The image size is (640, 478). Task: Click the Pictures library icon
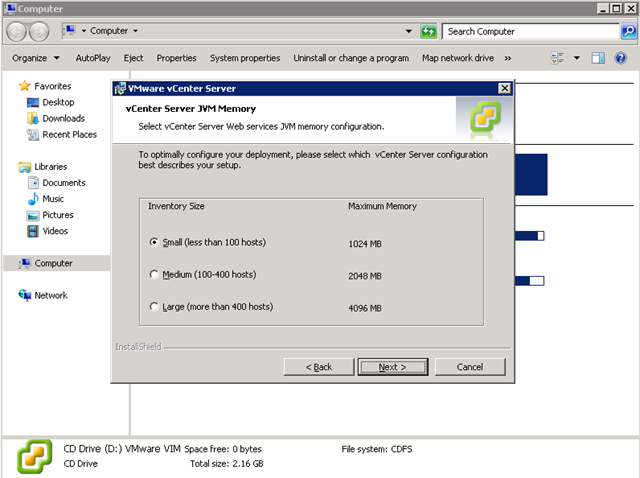33,215
